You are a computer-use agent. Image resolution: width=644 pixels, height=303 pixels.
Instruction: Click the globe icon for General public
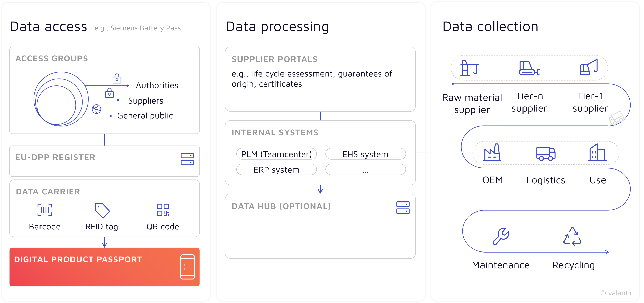coord(97,109)
